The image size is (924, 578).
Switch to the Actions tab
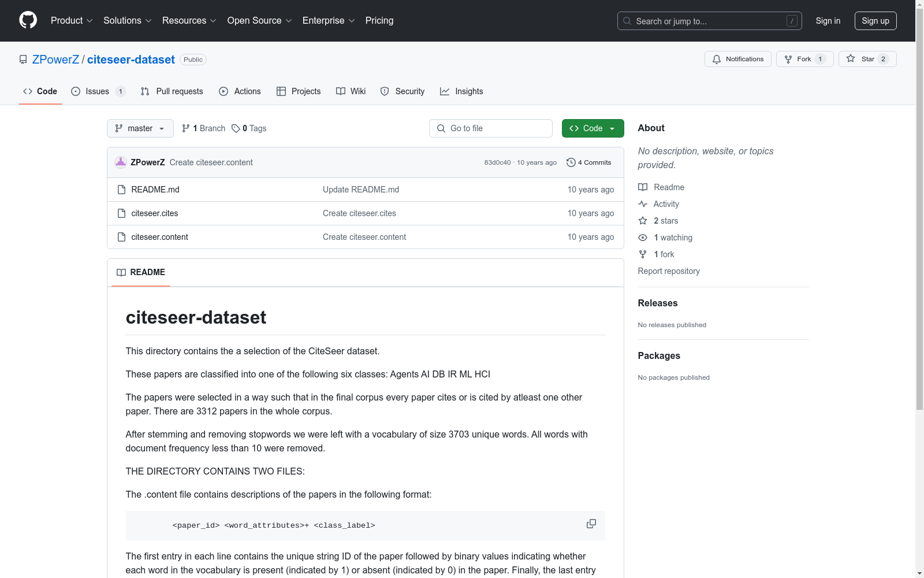240,91
